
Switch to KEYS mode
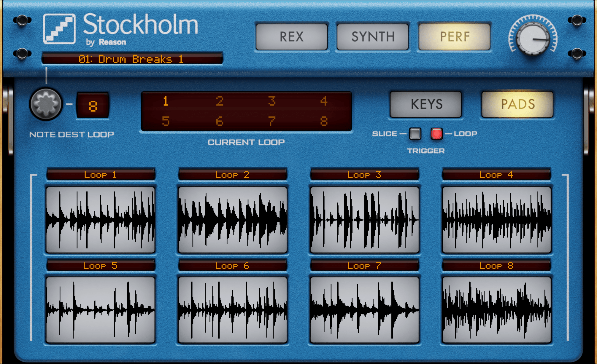click(426, 104)
